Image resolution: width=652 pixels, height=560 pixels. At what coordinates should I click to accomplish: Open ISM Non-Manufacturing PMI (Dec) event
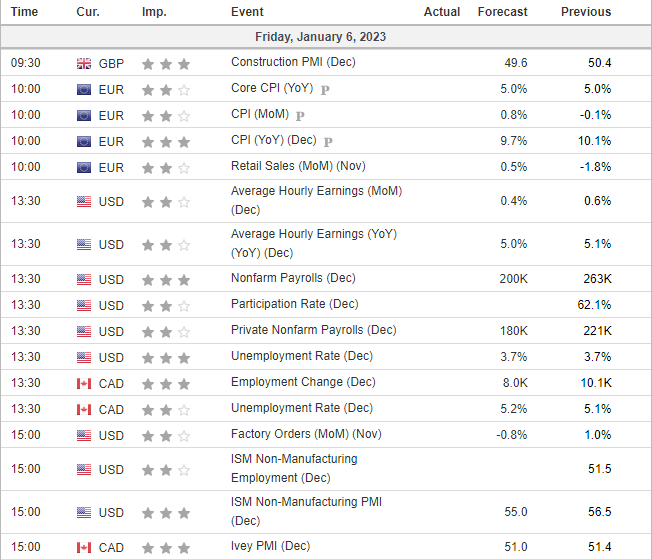pyautogui.click(x=306, y=511)
